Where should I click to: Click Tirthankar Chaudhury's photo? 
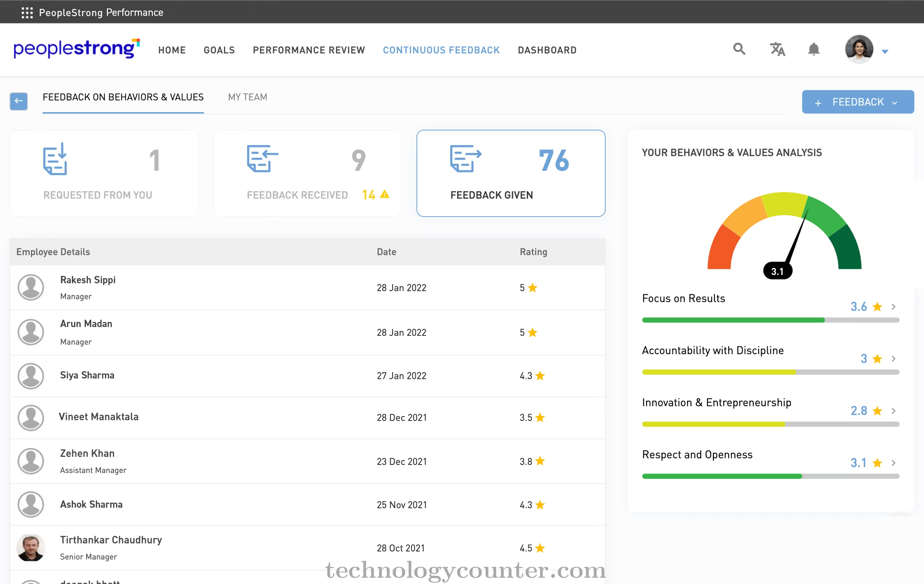31,547
